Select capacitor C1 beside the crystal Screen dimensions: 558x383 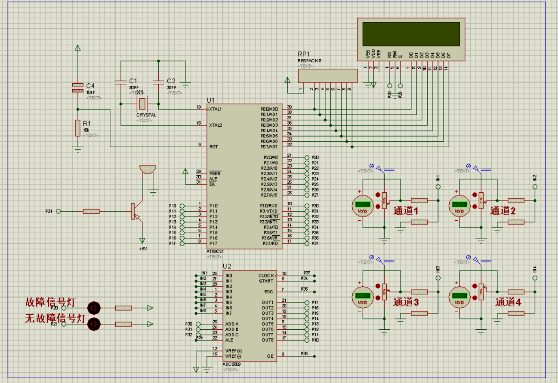tap(120, 83)
